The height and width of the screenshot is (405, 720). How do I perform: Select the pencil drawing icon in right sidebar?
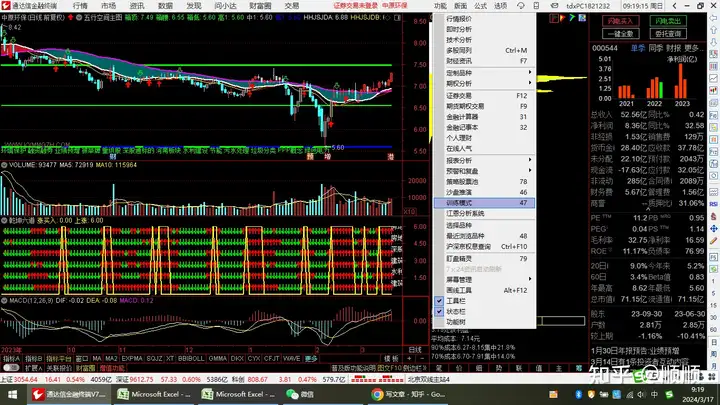pyautogui.click(x=713, y=241)
